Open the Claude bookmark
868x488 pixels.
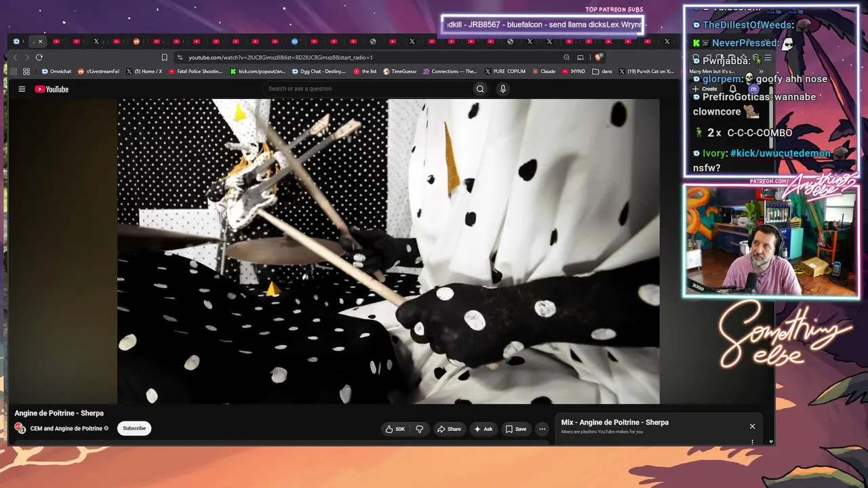pos(544,71)
